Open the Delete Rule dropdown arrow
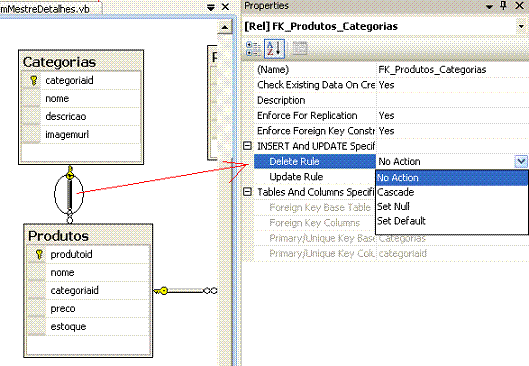529x366 pixels. (x=521, y=161)
